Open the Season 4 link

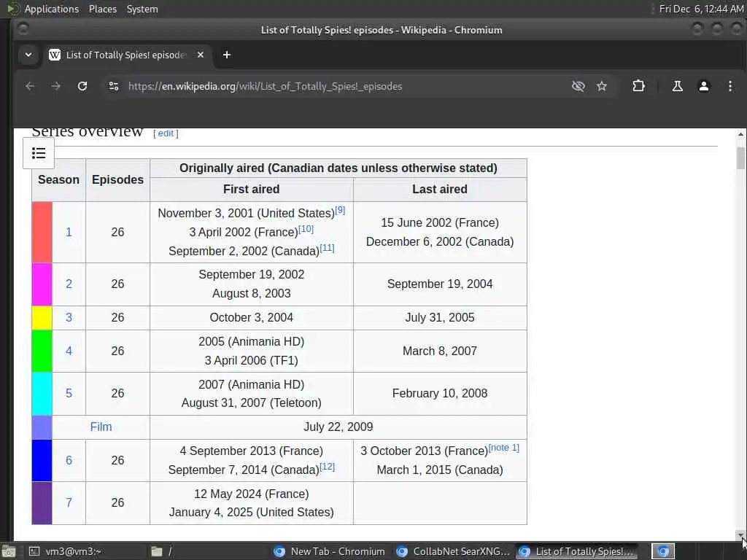[69, 351]
